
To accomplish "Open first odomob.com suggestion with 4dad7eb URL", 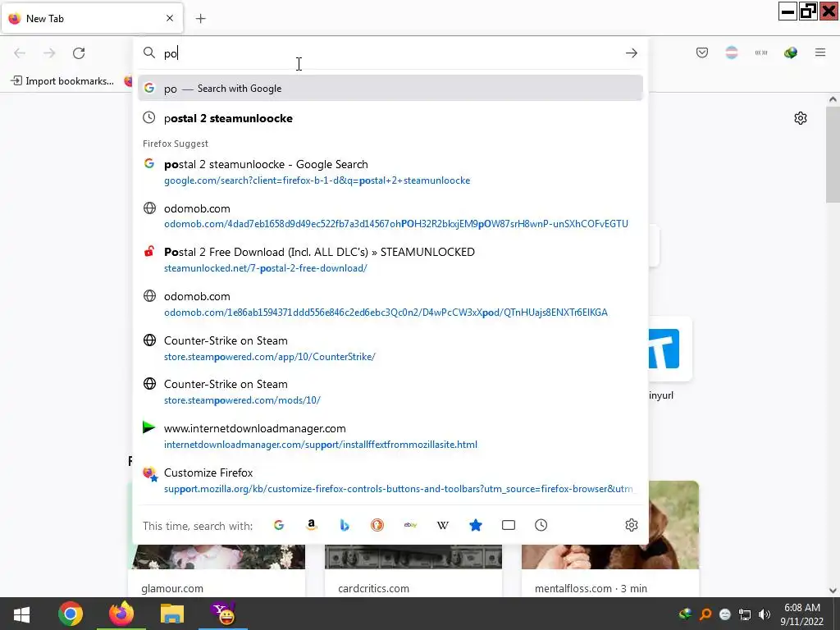I will [x=390, y=216].
